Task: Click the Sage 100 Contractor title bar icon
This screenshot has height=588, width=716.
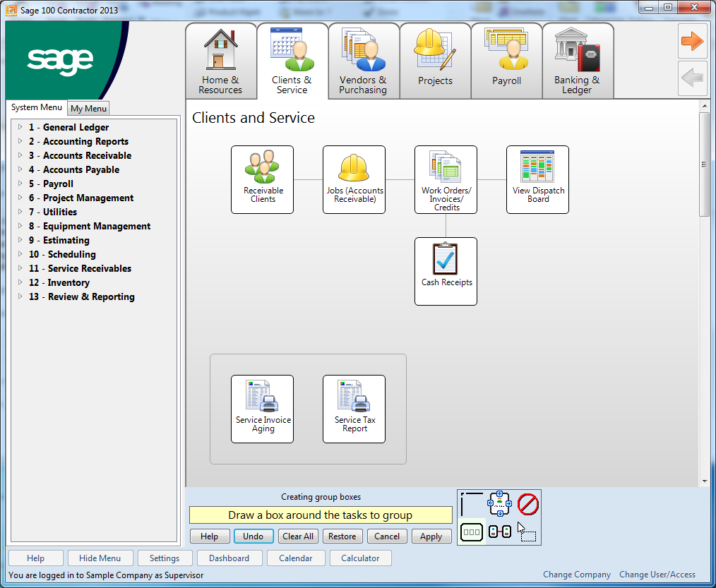Action: point(11,10)
